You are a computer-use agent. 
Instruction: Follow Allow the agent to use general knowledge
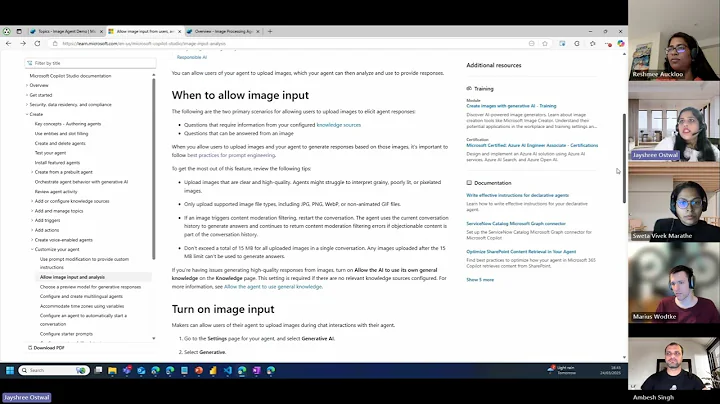[x=273, y=286]
